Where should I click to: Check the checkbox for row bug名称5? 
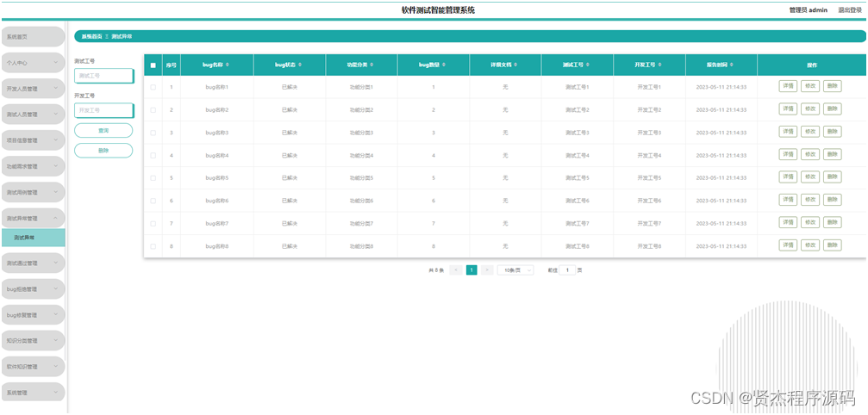click(153, 178)
